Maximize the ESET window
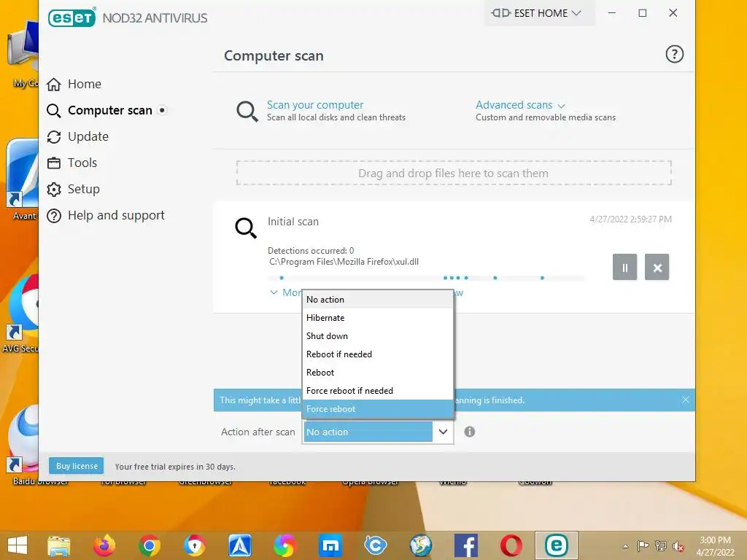 point(642,13)
